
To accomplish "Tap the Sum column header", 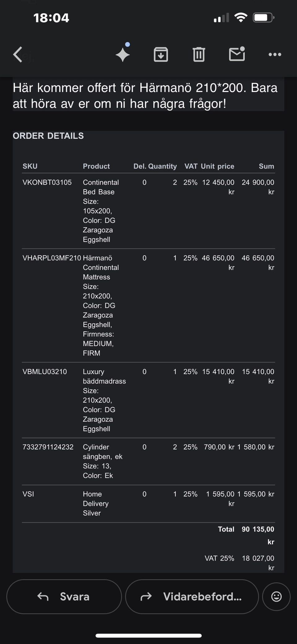I will click(266, 166).
